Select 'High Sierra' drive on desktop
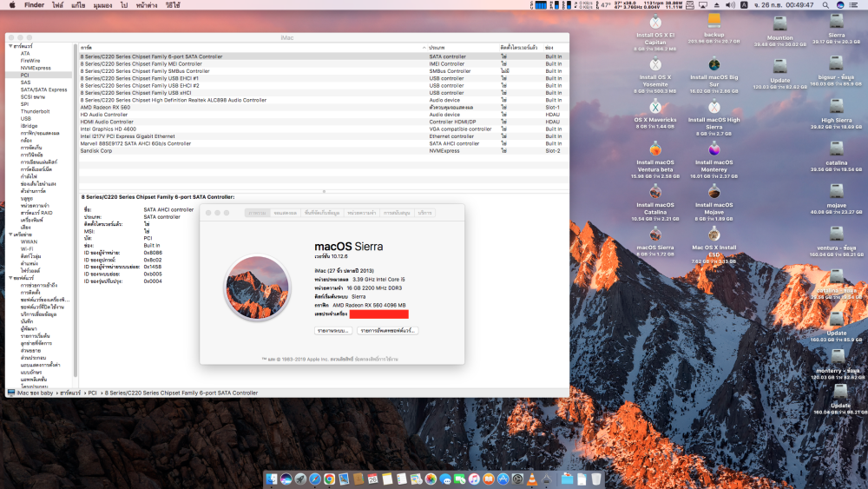Image resolution: width=868 pixels, height=489 pixels. [837, 115]
